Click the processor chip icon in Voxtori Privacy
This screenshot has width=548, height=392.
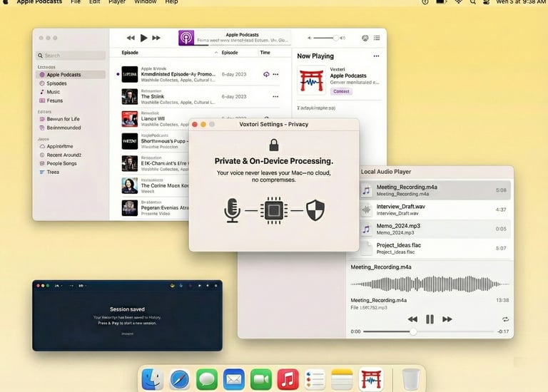coord(274,210)
